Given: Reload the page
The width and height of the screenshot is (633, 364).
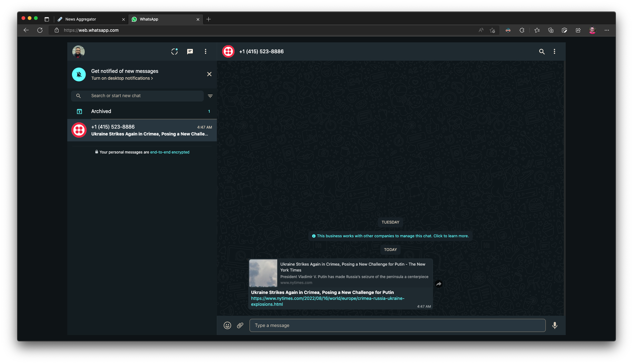Looking at the screenshot, I should click(40, 30).
